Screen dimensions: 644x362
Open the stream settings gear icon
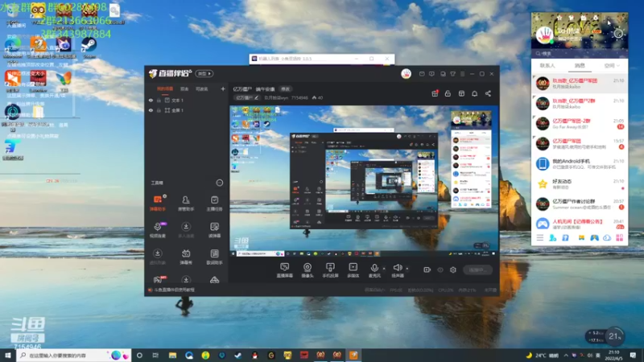453,269
